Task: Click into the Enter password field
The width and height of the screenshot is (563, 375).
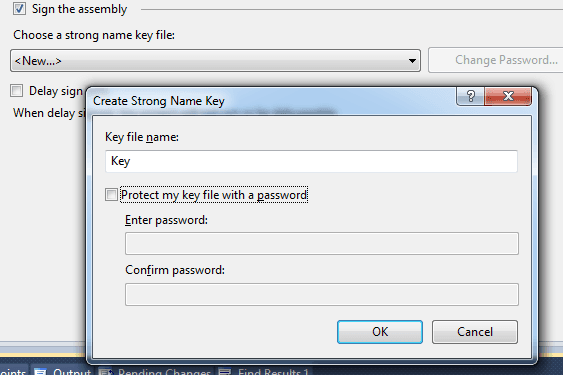Action: [322, 244]
